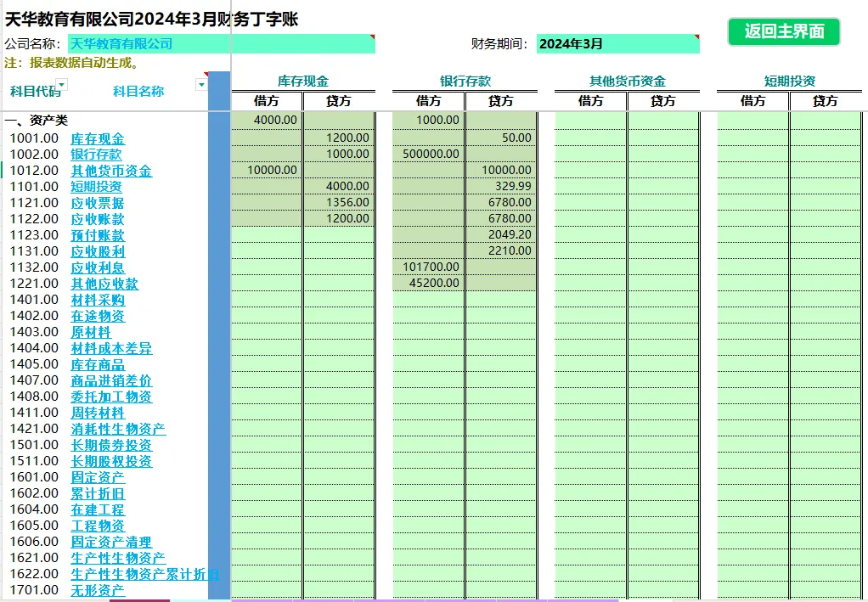Select the 银行存款 credit cell 2049.20
The image size is (868, 602).
coord(501,234)
